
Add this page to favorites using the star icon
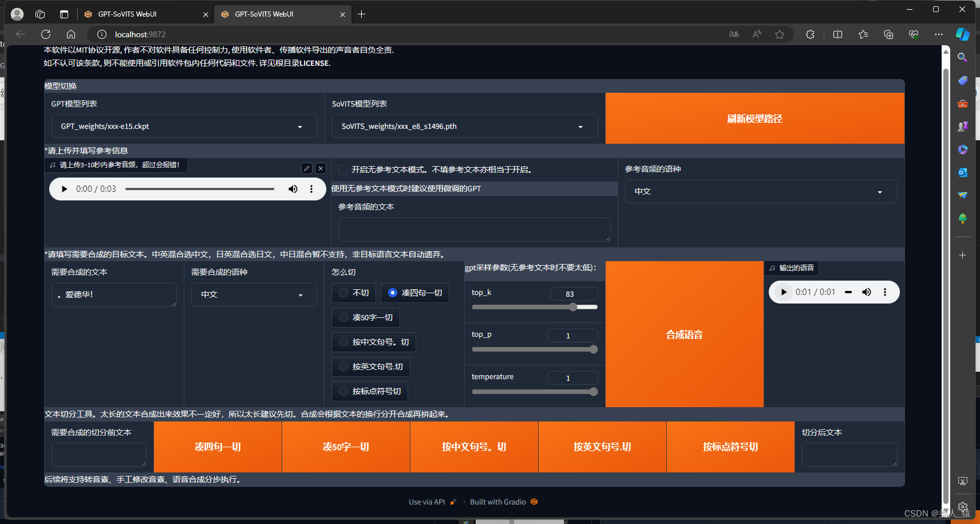(780, 34)
